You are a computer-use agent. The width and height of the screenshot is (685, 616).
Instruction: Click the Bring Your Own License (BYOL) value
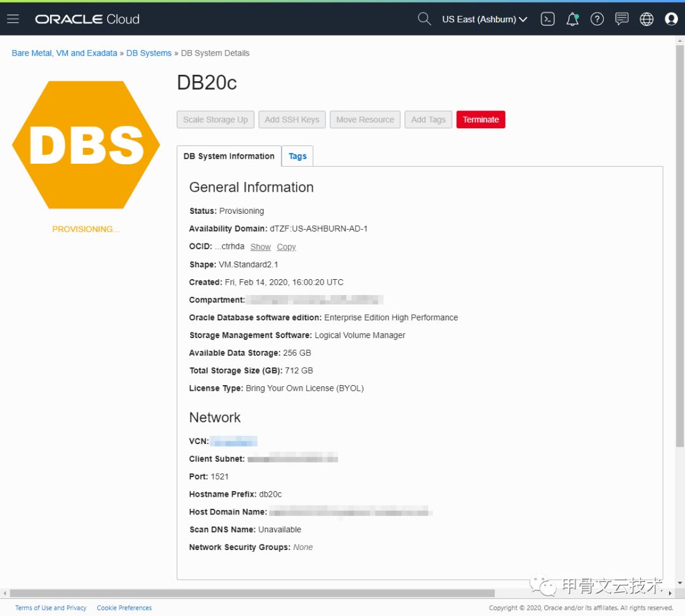[304, 388]
